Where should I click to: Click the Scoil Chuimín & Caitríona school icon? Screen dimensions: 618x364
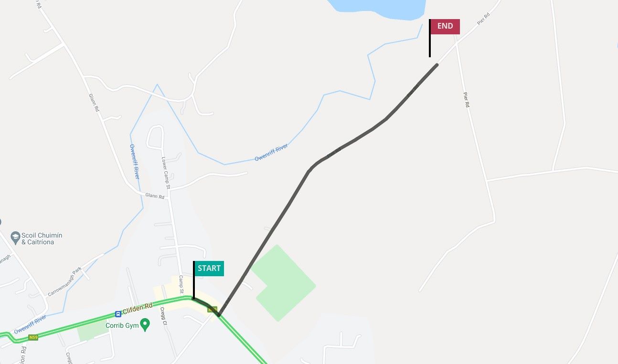point(15,236)
